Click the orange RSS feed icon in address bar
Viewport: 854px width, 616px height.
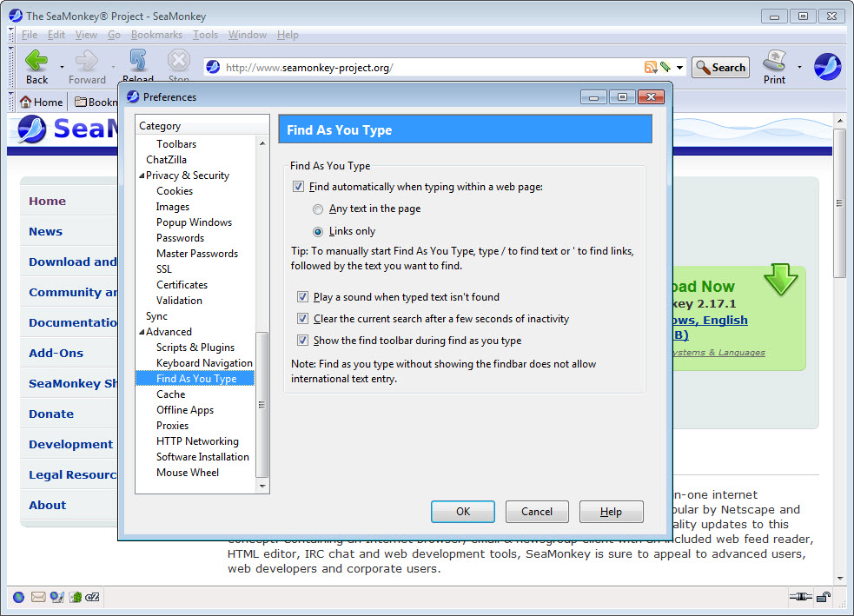coord(651,67)
